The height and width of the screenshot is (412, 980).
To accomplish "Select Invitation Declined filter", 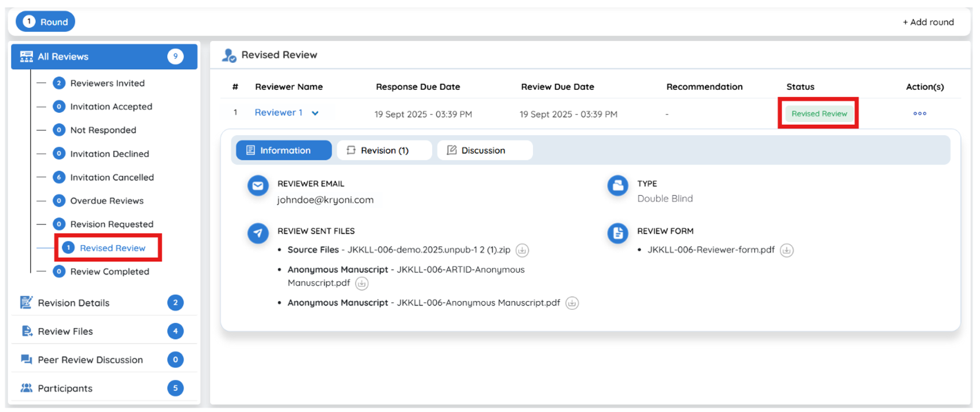I will point(109,154).
